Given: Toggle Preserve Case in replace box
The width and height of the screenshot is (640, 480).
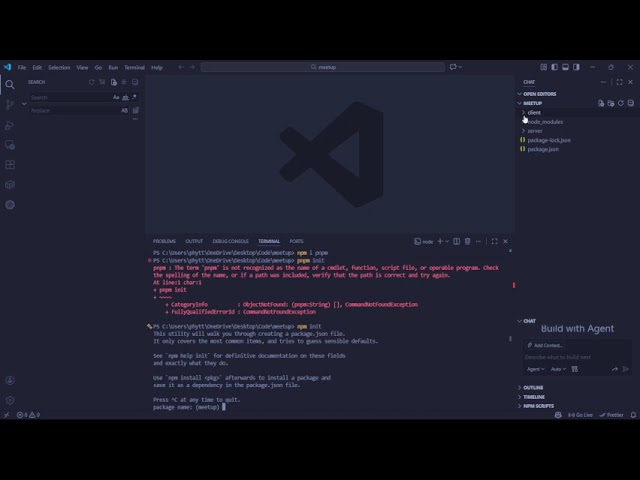Looking at the screenshot, I should [124, 110].
